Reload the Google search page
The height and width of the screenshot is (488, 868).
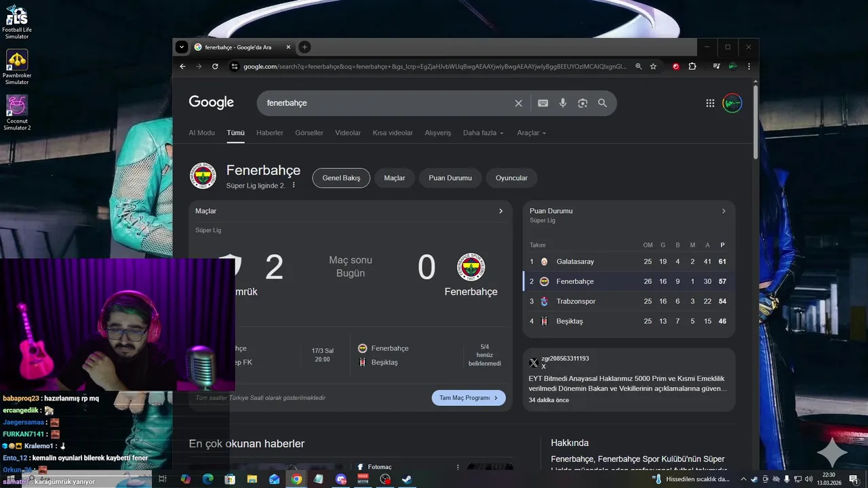[x=215, y=66]
